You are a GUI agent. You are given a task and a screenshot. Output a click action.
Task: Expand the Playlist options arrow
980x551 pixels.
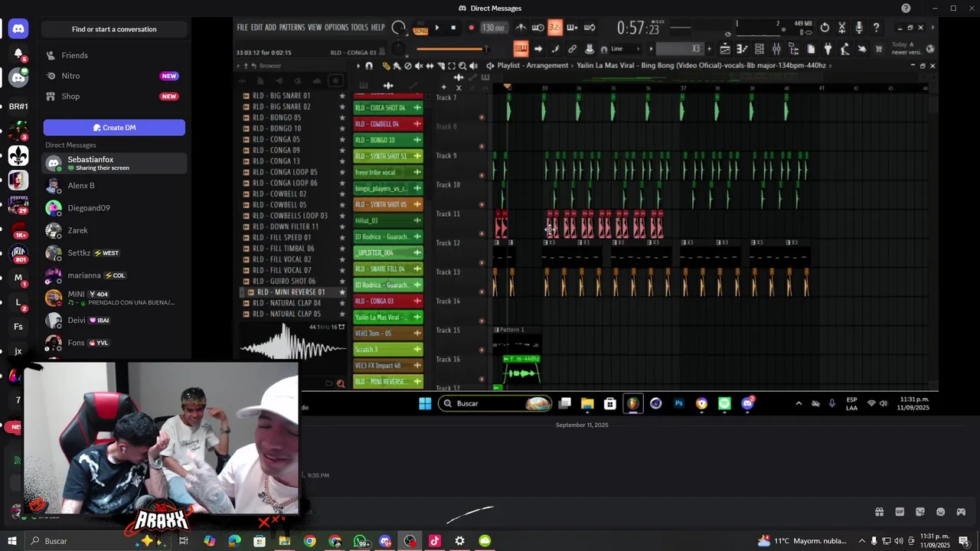358,66
